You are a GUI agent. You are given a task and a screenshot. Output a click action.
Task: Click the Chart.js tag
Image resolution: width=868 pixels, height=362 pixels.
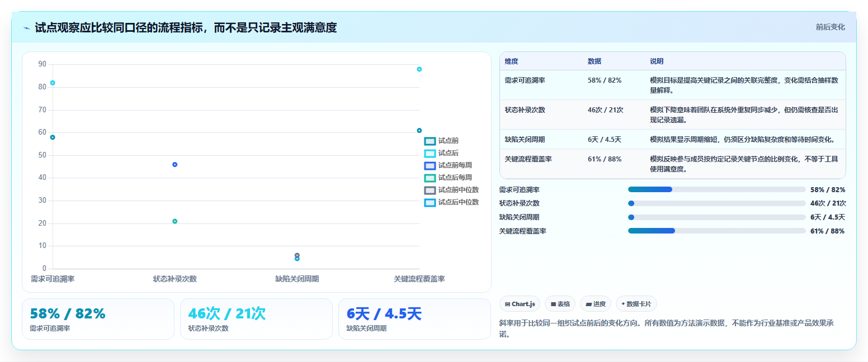(x=520, y=304)
